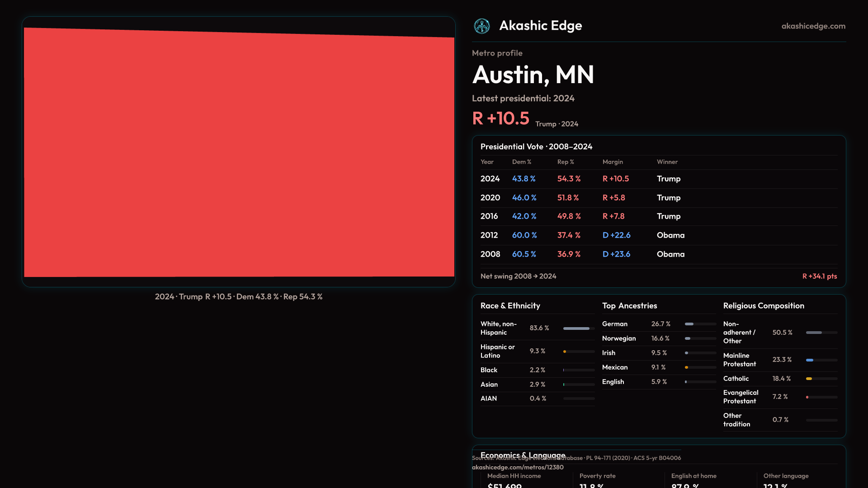This screenshot has width=868, height=488.
Task: Open the akashicedge.com/metros/12380 link
Action: pos(518,467)
